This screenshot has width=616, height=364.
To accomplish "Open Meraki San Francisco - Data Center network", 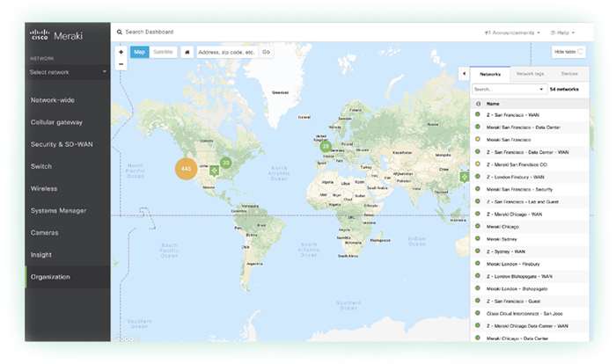I will (x=524, y=127).
